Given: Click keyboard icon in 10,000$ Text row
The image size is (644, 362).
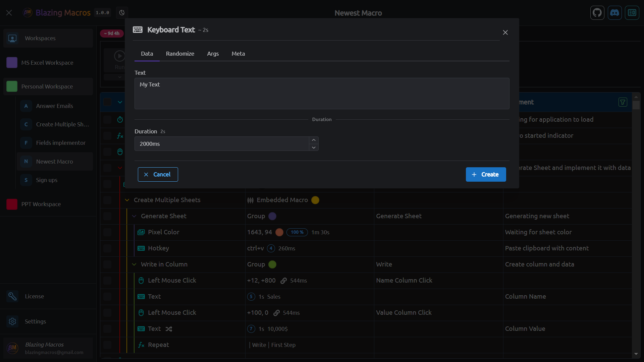Looking at the screenshot, I should (141, 329).
